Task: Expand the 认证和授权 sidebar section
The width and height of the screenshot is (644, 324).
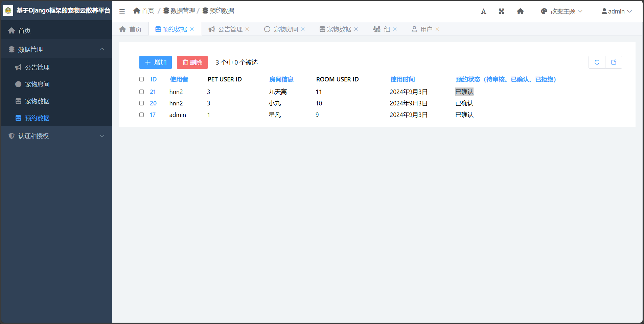Action: click(x=56, y=136)
